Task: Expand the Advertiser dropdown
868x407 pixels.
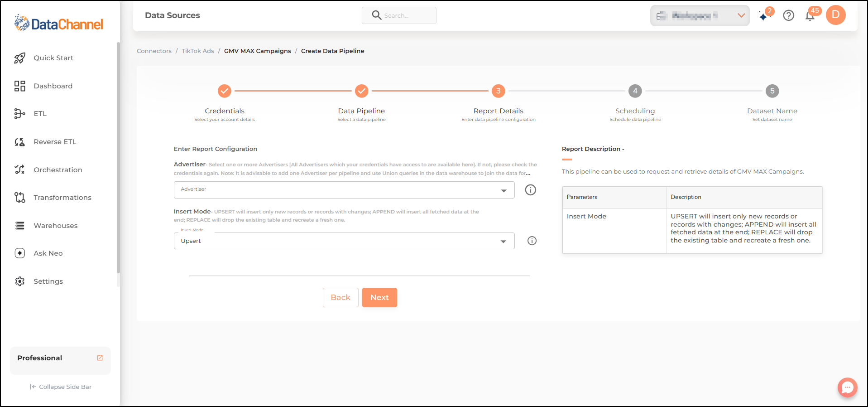Action: (344, 190)
